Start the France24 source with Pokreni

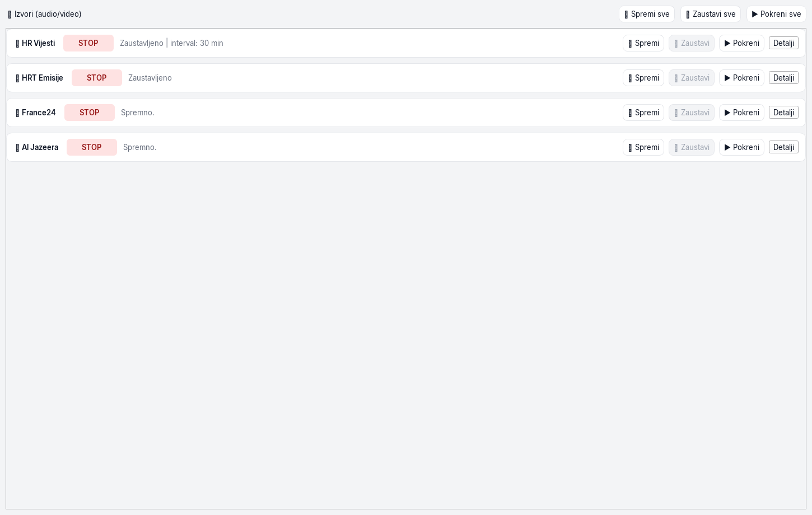(x=741, y=113)
